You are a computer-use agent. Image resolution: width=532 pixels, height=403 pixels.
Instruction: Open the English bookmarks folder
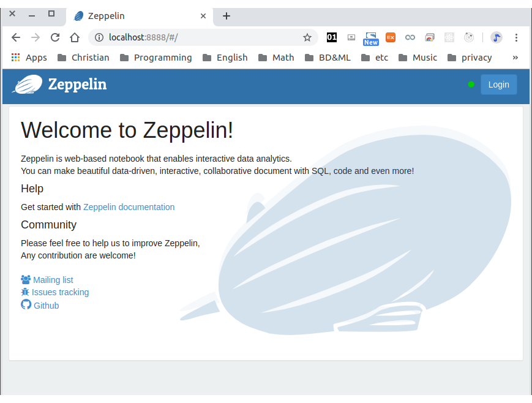coord(225,58)
